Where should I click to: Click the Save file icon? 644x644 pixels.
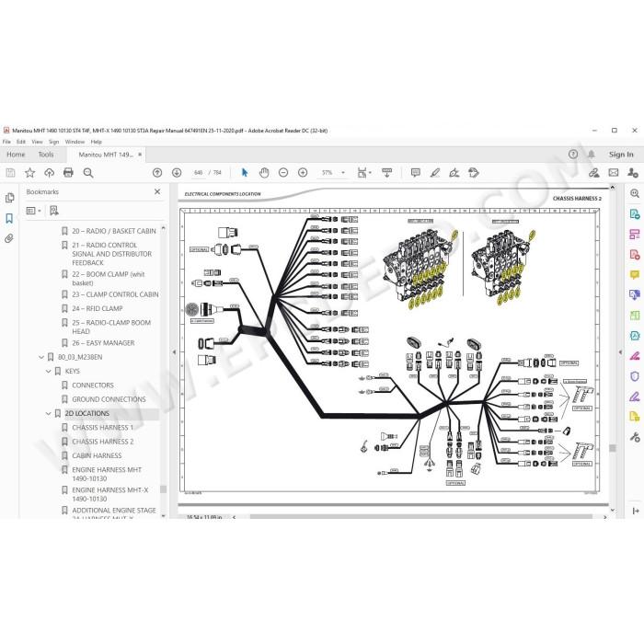10,173
